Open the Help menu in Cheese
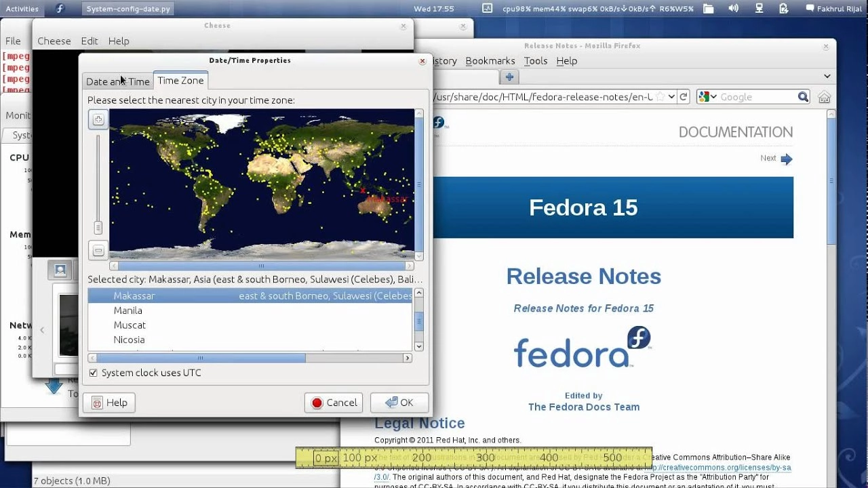This screenshot has width=868, height=488. [x=119, y=41]
